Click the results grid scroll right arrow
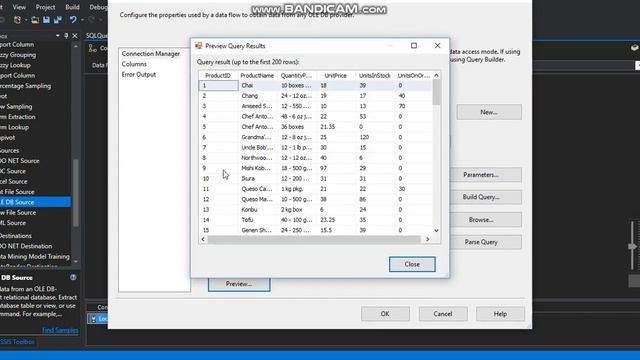 tap(427, 239)
